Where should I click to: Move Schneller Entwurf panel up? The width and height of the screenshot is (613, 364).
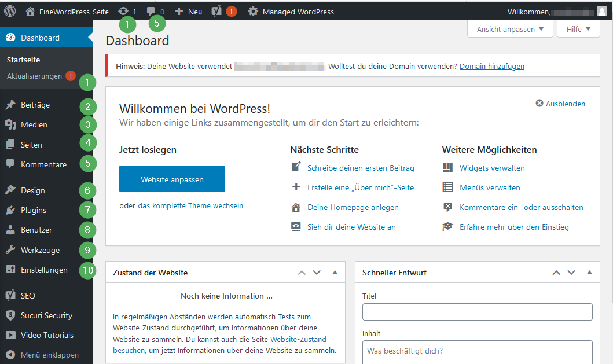pyautogui.click(x=556, y=273)
